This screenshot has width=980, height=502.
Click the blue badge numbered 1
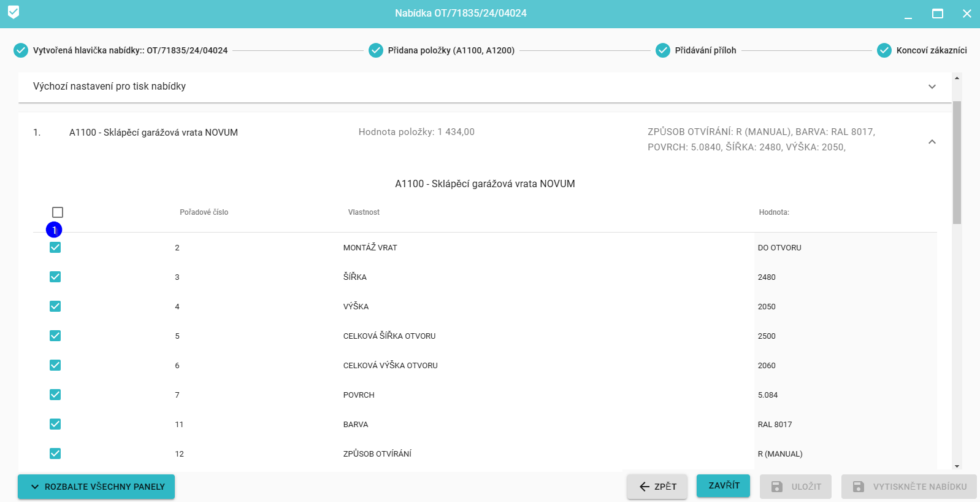tap(54, 230)
